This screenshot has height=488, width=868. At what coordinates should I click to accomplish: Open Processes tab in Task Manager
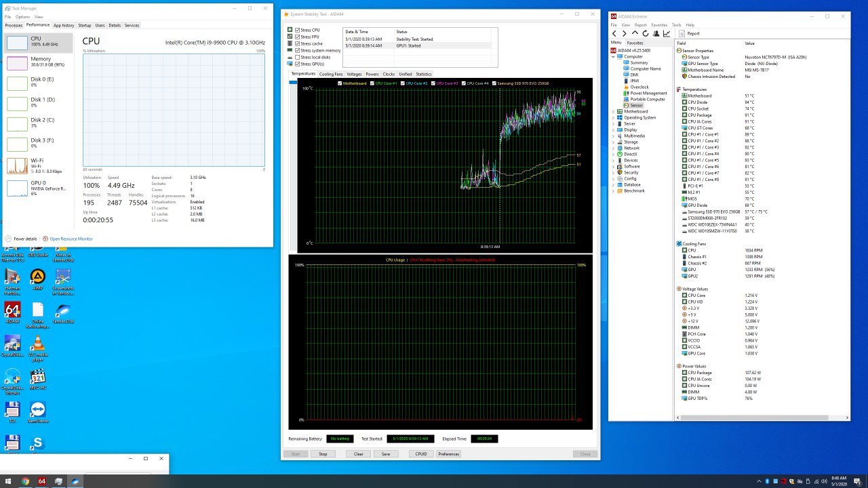14,25
